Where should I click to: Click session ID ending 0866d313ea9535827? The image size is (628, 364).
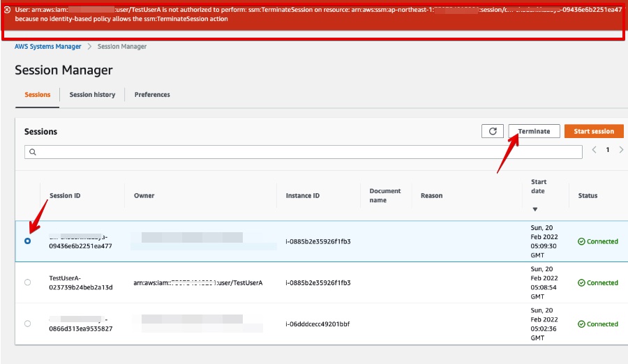tap(80, 324)
